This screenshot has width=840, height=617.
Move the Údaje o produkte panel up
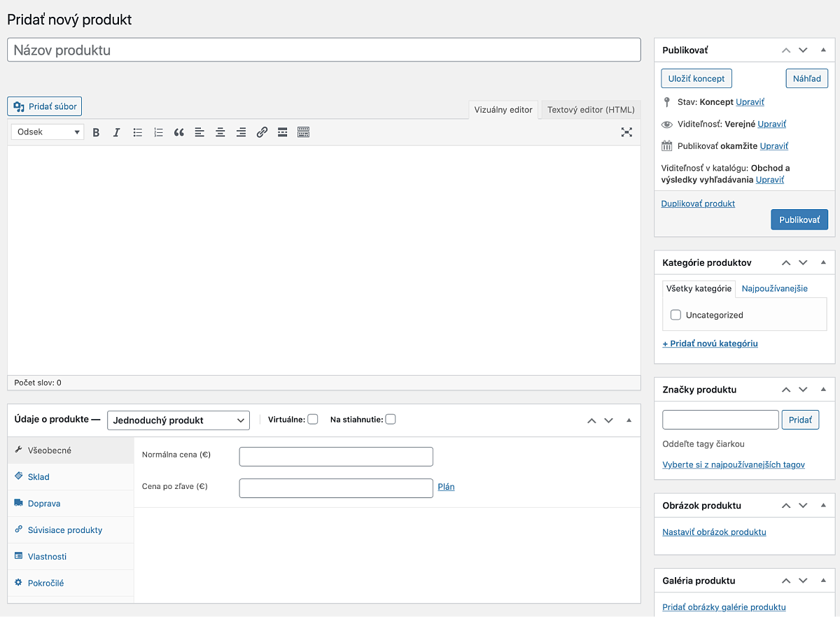point(591,420)
